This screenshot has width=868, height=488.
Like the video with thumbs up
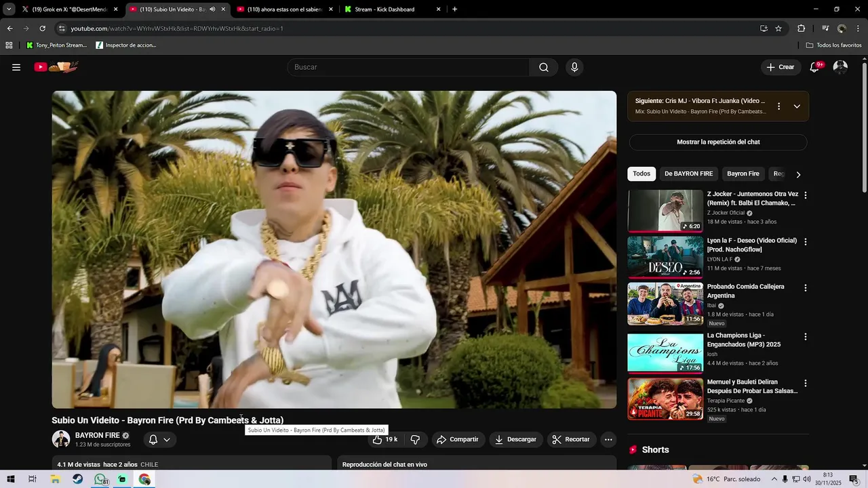[384, 439]
